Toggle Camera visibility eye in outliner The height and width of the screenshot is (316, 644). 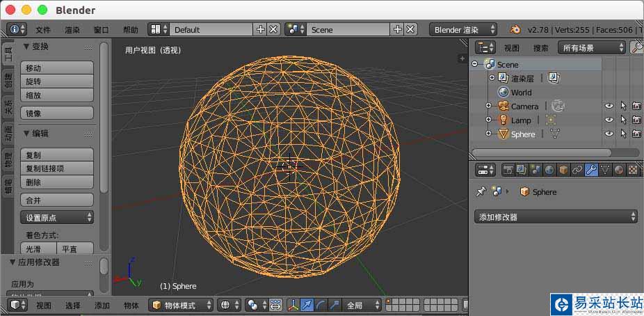609,106
